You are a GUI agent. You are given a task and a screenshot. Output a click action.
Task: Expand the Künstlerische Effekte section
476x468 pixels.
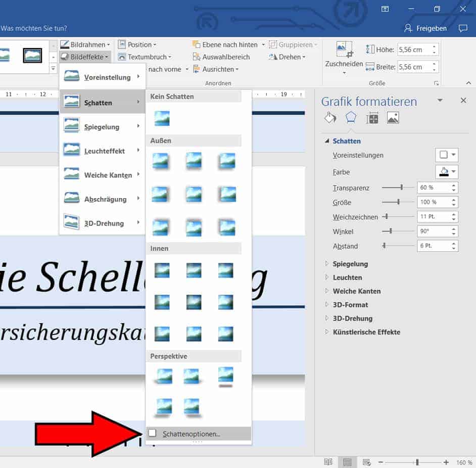[x=327, y=332]
